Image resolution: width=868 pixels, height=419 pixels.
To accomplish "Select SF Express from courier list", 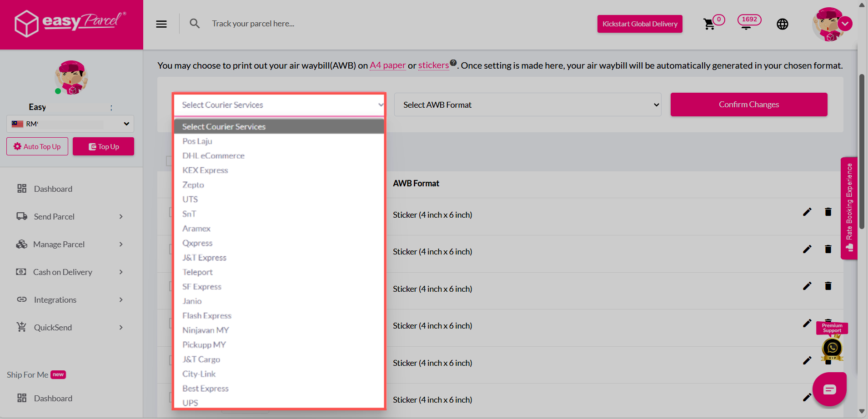I will (279, 287).
